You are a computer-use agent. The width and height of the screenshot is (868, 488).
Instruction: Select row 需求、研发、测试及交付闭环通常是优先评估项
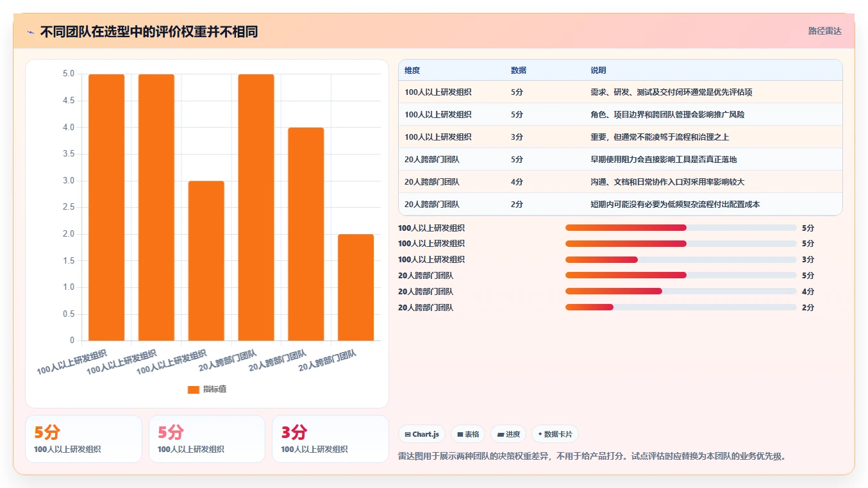620,92
